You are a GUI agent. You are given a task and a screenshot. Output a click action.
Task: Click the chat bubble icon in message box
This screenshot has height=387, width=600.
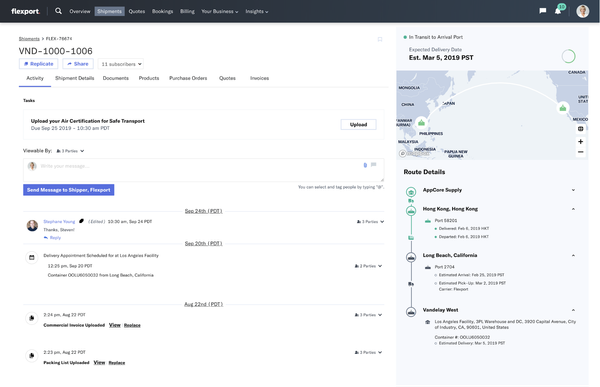[373, 165]
